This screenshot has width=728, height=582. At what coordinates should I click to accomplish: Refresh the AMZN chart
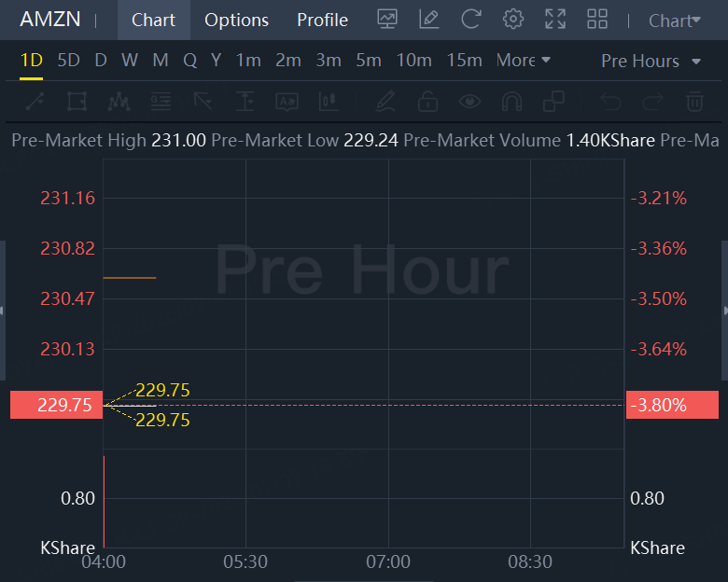[471, 19]
